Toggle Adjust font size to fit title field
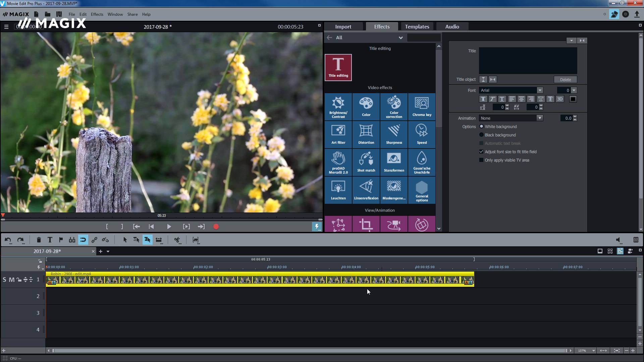This screenshot has height=362, width=644. (x=481, y=151)
